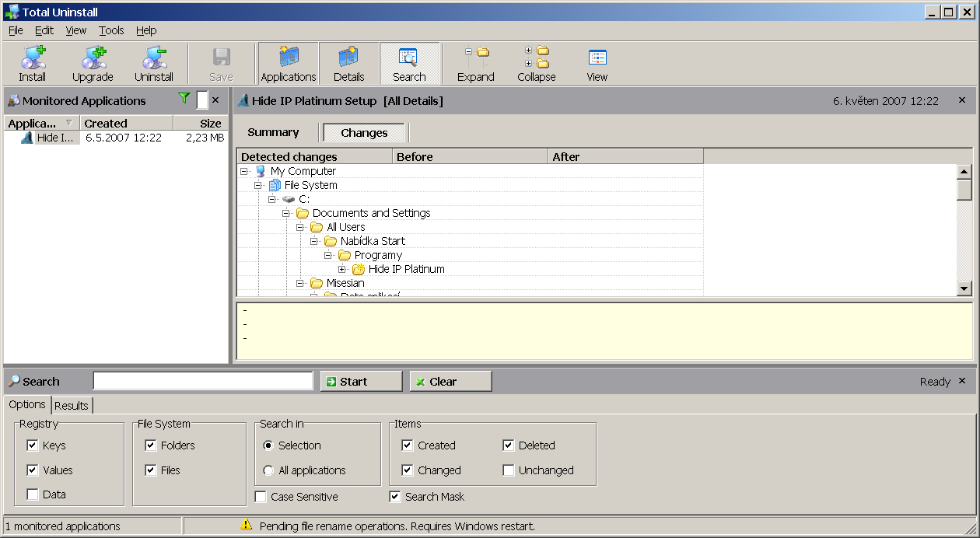
Task: Click the Upgrade toolbar icon
Action: (x=93, y=58)
